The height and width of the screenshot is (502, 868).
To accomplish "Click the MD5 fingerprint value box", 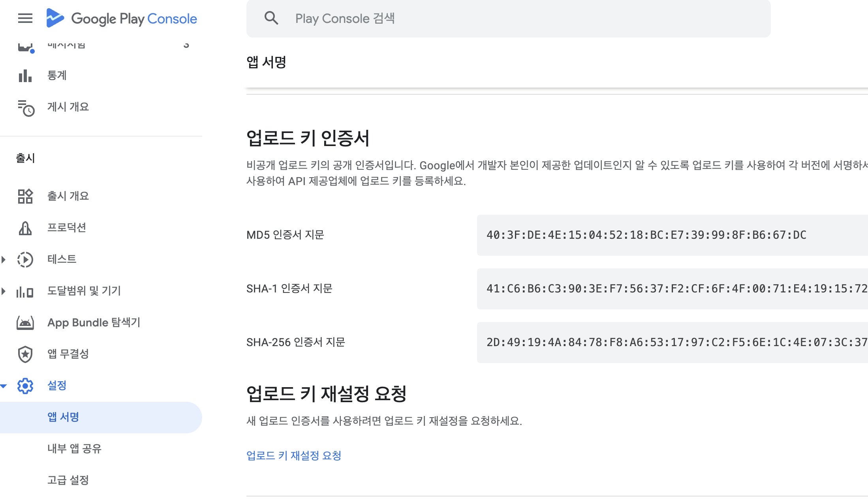I will coord(671,235).
